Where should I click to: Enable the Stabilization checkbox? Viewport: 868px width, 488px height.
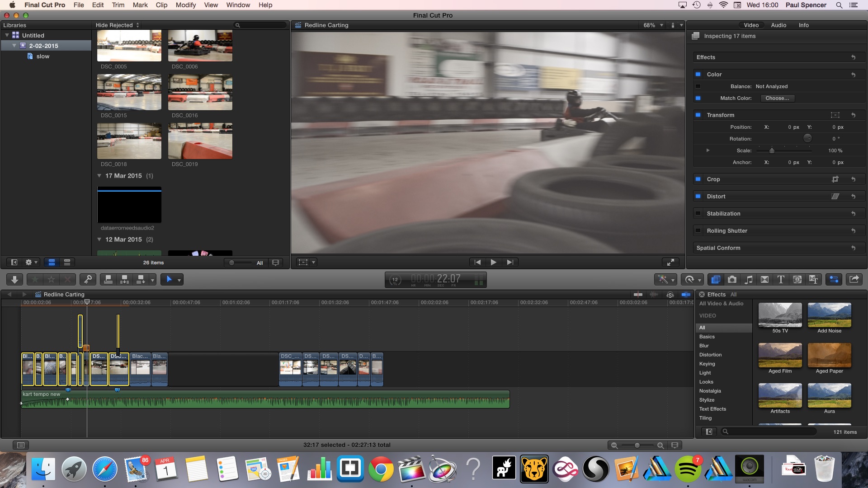[698, 214]
